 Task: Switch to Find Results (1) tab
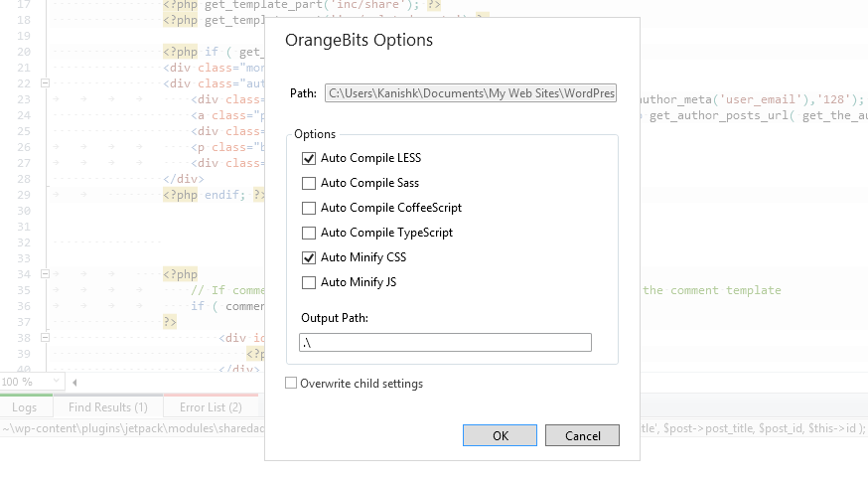108,407
